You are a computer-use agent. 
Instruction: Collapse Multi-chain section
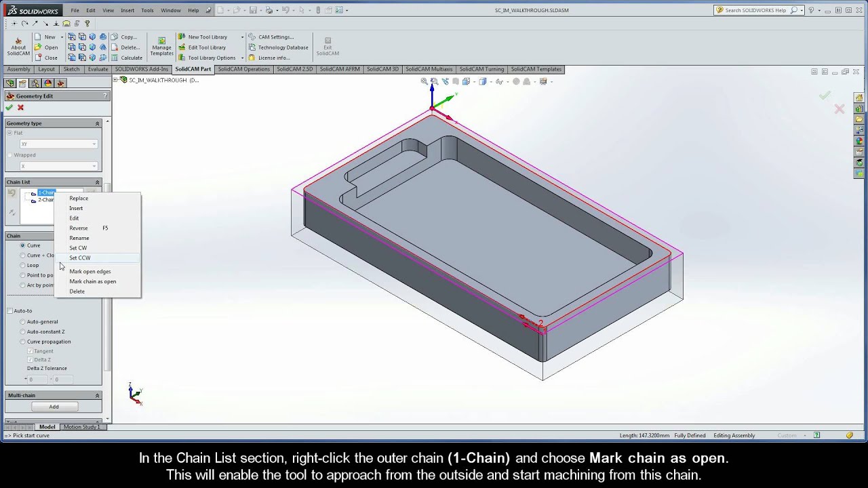coord(97,395)
